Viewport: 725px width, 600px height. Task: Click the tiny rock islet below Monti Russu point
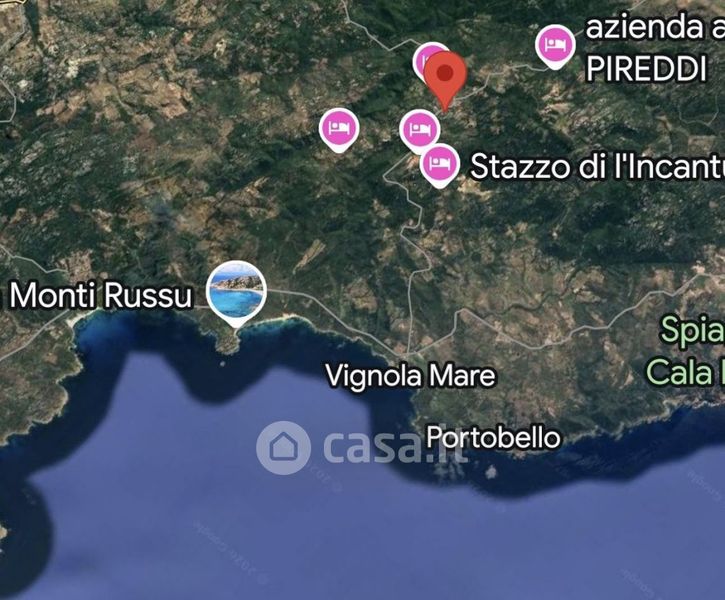(x=222, y=364)
